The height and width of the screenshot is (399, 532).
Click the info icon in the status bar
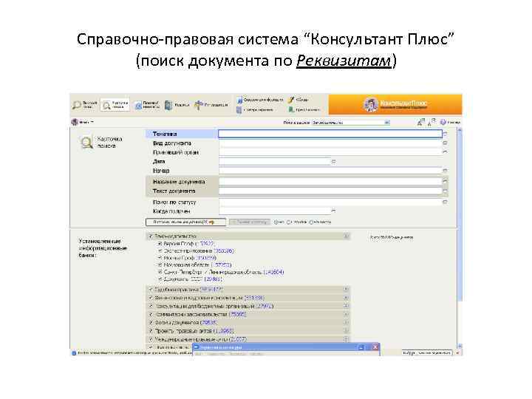pyautogui.click(x=74, y=353)
